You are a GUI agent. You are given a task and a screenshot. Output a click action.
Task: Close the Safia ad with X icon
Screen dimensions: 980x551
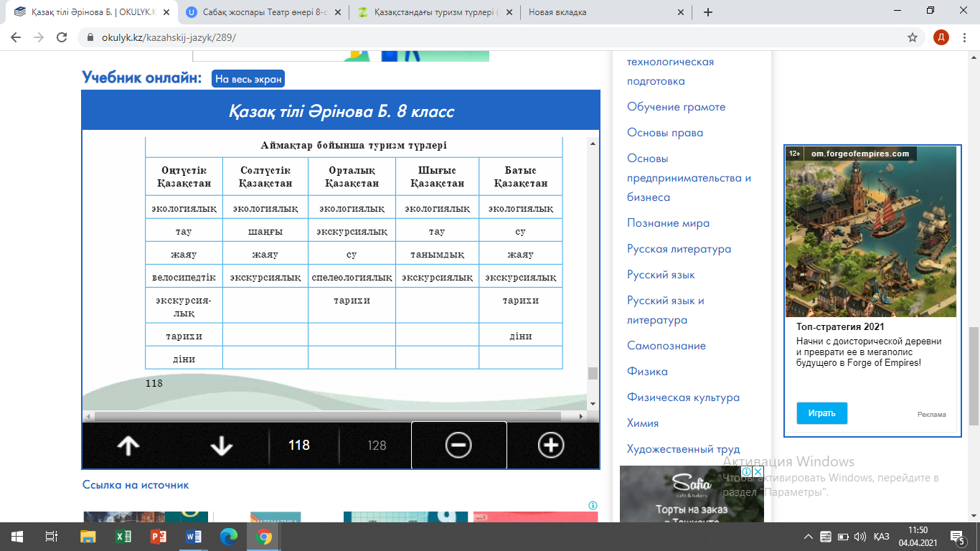pos(758,471)
